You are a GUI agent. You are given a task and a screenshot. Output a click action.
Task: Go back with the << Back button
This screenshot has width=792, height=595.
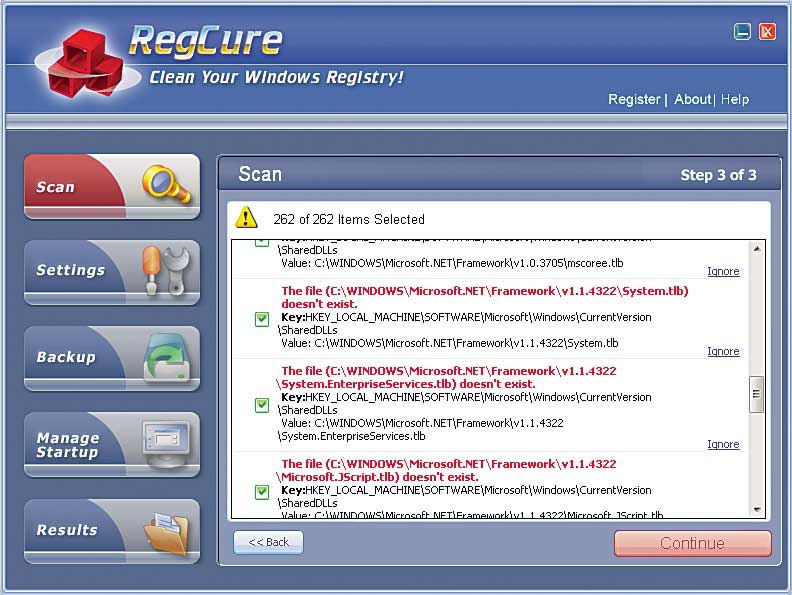[269, 542]
